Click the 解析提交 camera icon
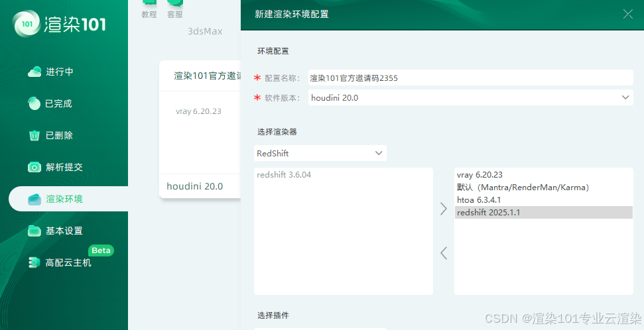 coord(34,167)
